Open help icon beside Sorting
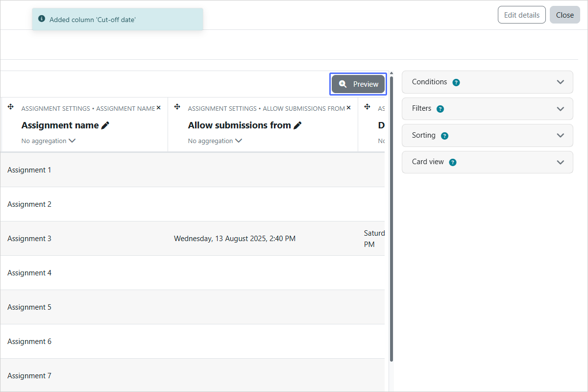Screen dimensions: 588x392 pyautogui.click(x=444, y=136)
